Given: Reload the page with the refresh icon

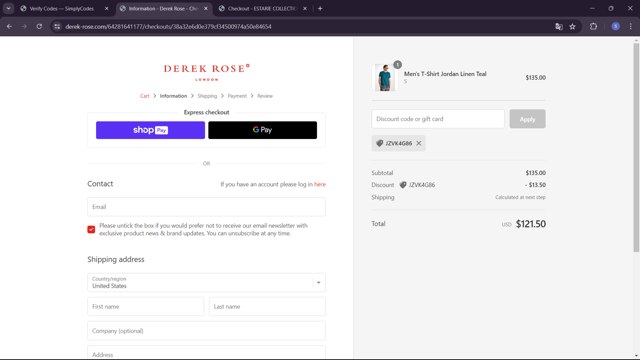Looking at the screenshot, I should click(x=39, y=27).
